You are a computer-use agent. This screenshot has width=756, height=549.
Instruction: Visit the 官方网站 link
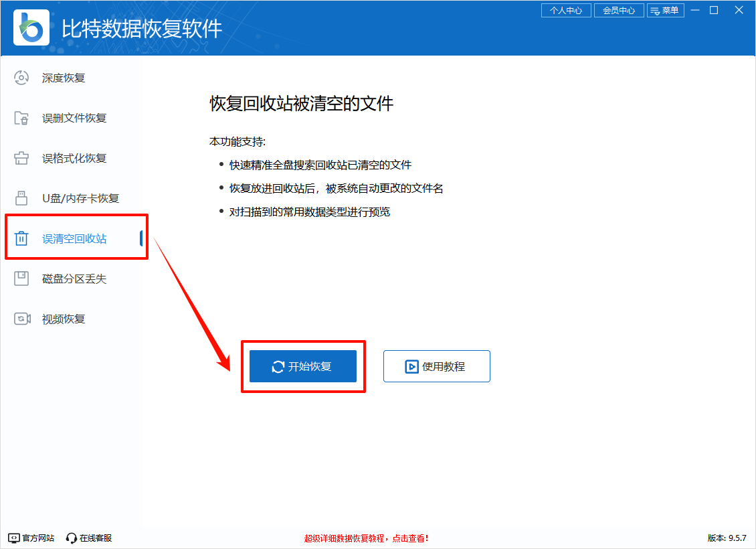pyautogui.click(x=31, y=538)
